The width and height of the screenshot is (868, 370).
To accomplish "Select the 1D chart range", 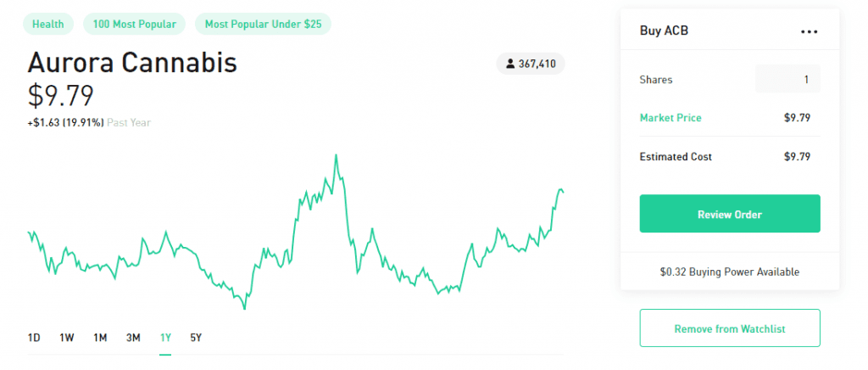I will click(x=34, y=337).
